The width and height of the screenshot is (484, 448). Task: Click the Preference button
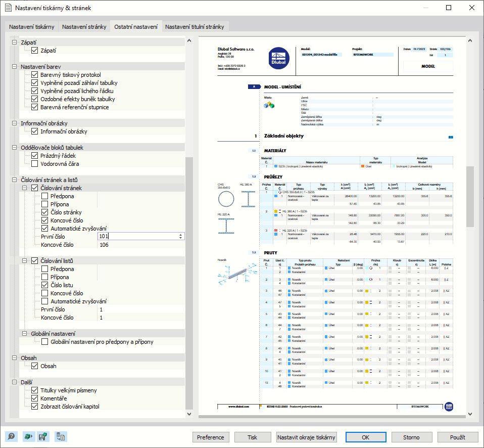click(211, 437)
